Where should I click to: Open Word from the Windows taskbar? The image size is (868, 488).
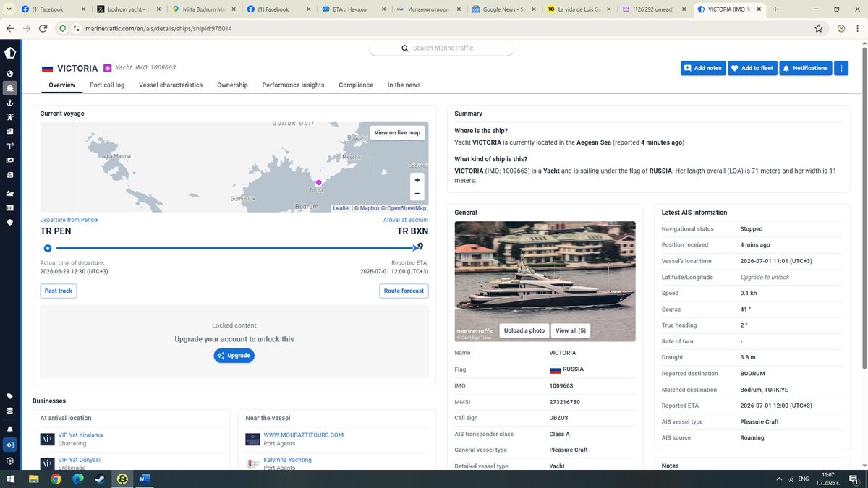[144, 479]
